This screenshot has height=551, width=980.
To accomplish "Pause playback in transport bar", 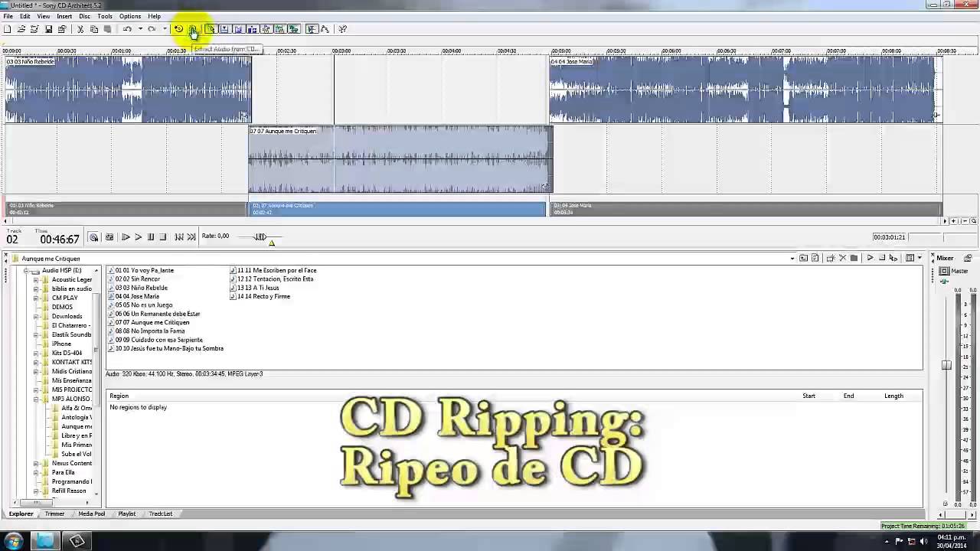I will 151,237.
